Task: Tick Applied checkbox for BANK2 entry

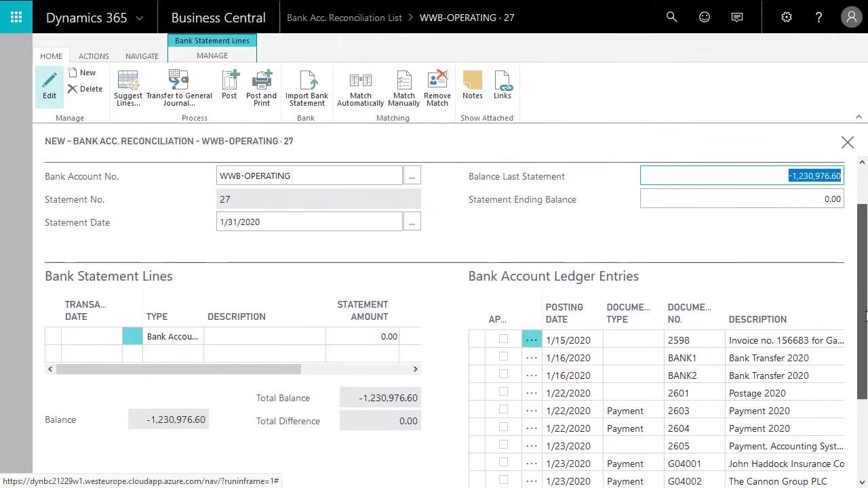Action: (503, 374)
